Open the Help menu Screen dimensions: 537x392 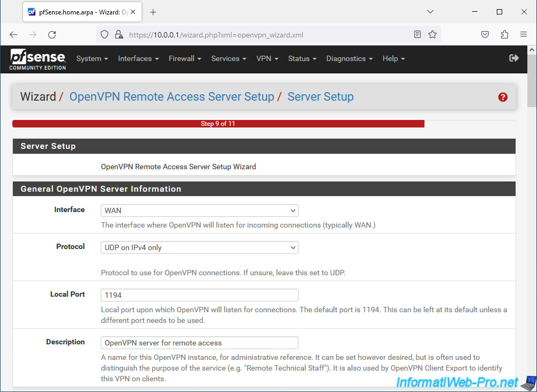(x=394, y=58)
